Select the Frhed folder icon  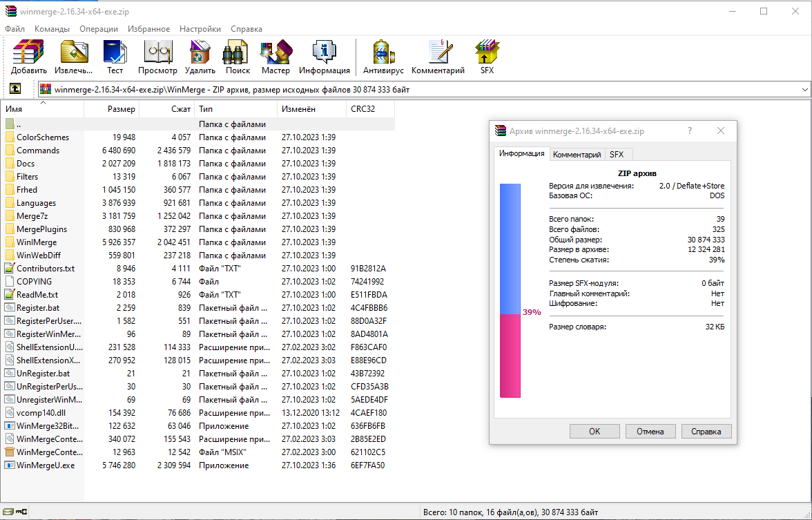click(x=10, y=189)
